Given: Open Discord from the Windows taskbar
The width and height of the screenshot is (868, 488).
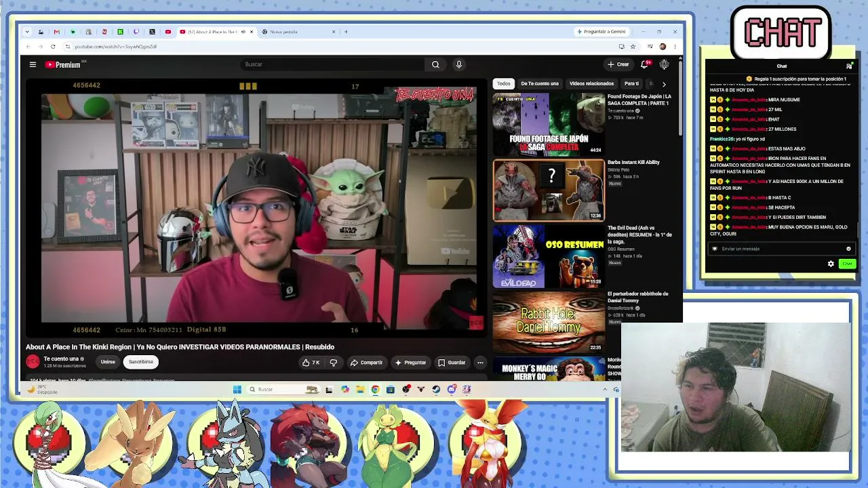Looking at the screenshot, I should [x=452, y=390].
